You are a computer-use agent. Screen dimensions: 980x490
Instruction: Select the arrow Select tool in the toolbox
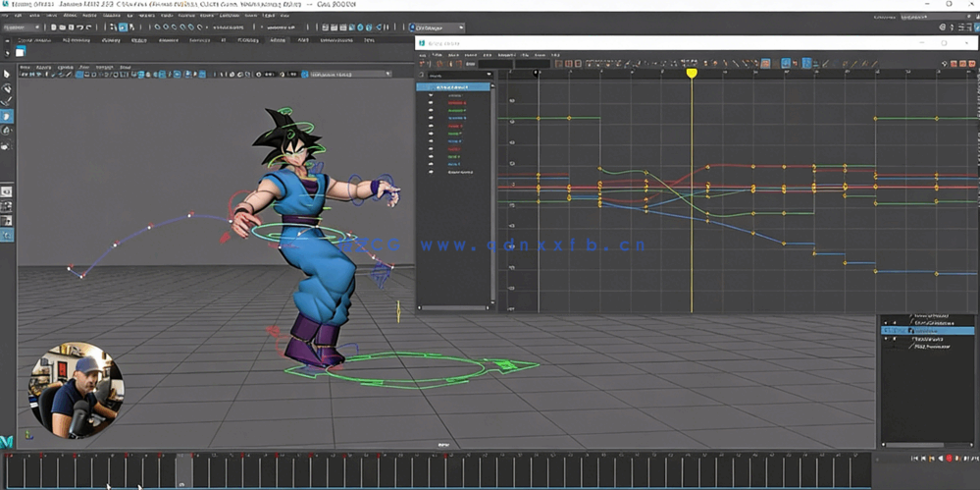pyautogui.click(x=7, y=74)
